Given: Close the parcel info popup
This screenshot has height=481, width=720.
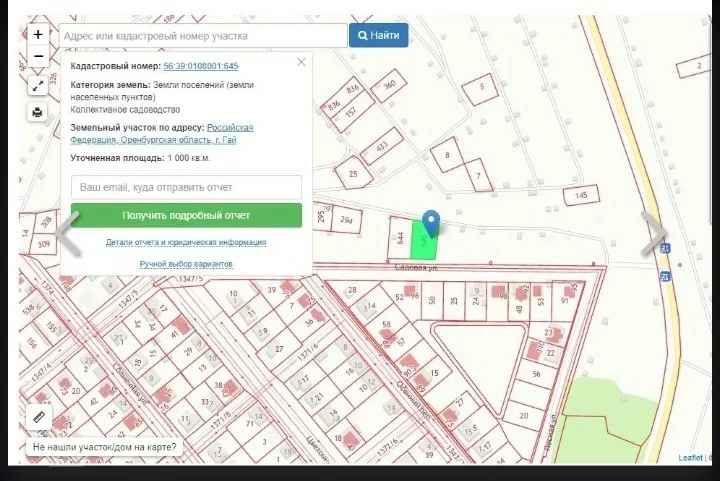Looking at the screenshot, I should [301, 62].
